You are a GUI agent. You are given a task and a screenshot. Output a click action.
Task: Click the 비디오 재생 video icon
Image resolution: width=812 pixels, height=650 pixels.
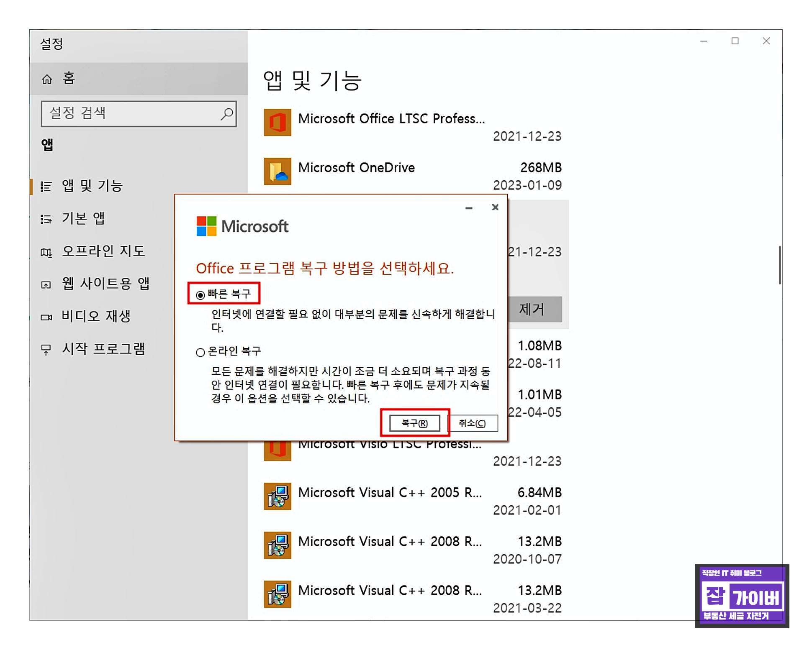[46, 317]
